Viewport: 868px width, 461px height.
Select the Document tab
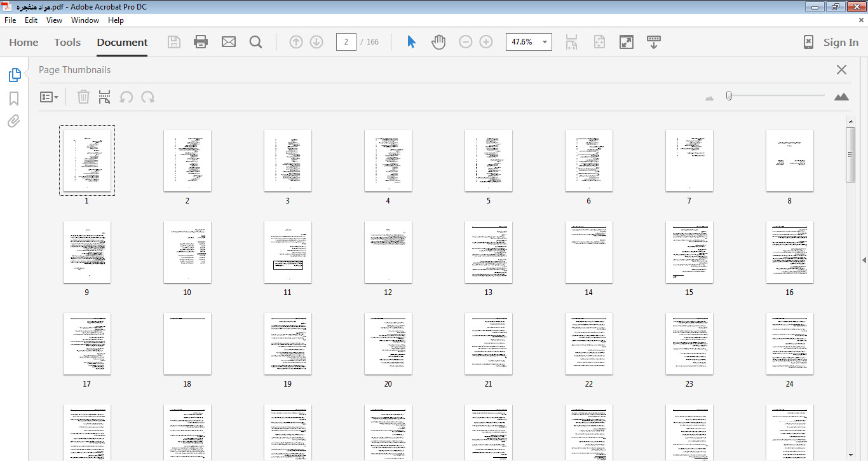coord(122,42)
